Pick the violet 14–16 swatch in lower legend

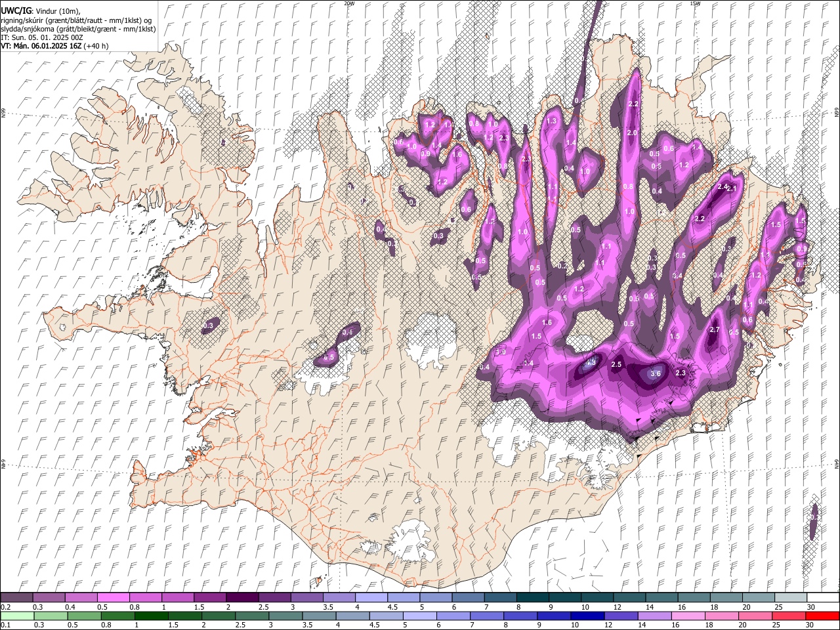pos(654,616)
